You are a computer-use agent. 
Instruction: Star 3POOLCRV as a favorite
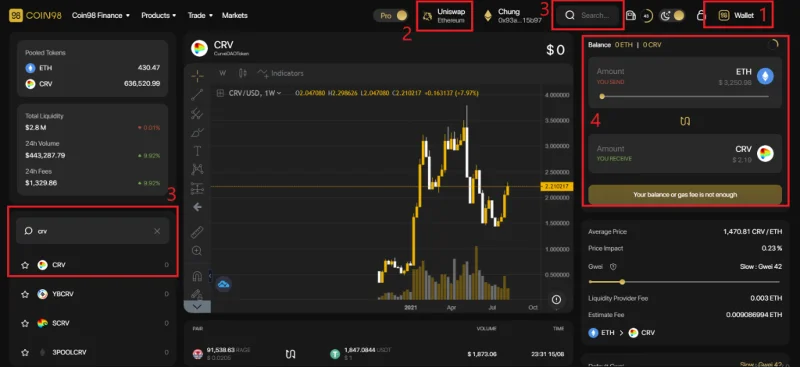coord(24,352)
